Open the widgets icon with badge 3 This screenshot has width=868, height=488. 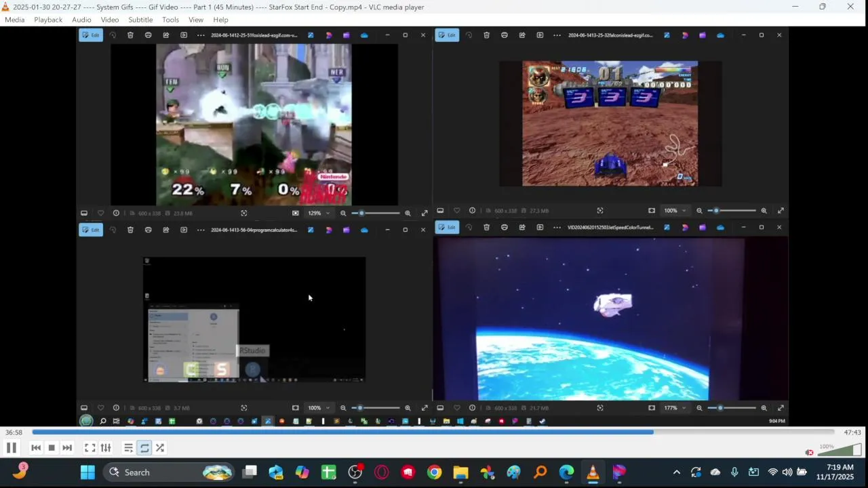20,471
